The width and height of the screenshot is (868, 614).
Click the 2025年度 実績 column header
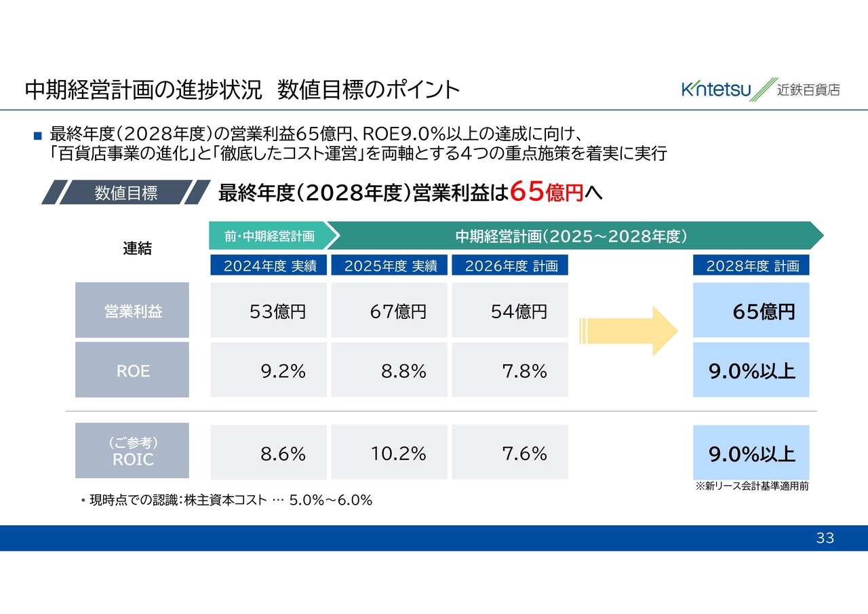(389, 266)
